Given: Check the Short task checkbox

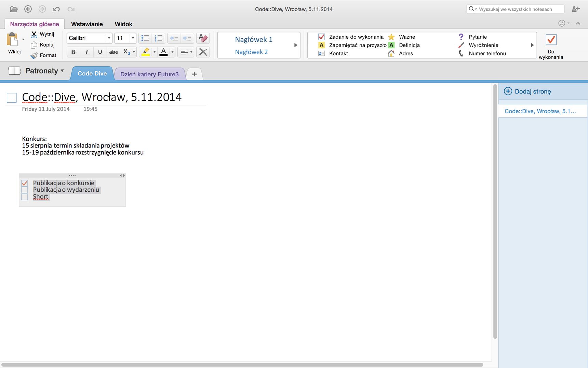Looking at the screenshot, I should click(x=25, y=197).
